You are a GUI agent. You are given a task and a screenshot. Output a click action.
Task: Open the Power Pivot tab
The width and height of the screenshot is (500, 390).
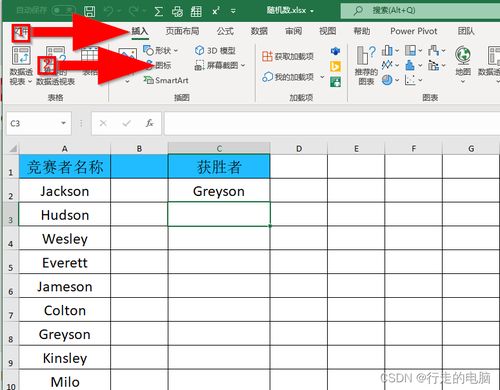tap(414, 31)
